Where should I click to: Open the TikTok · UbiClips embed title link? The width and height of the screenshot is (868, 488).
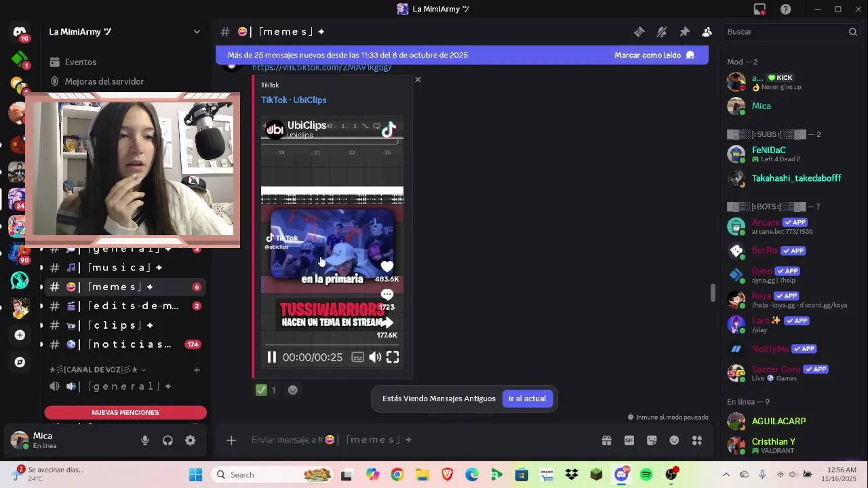tap(294, 100)
